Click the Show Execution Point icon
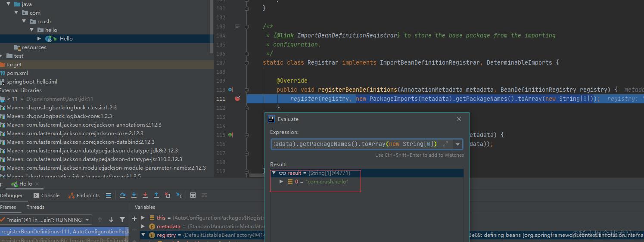This screenshot has width=644, height=242. 109,195
